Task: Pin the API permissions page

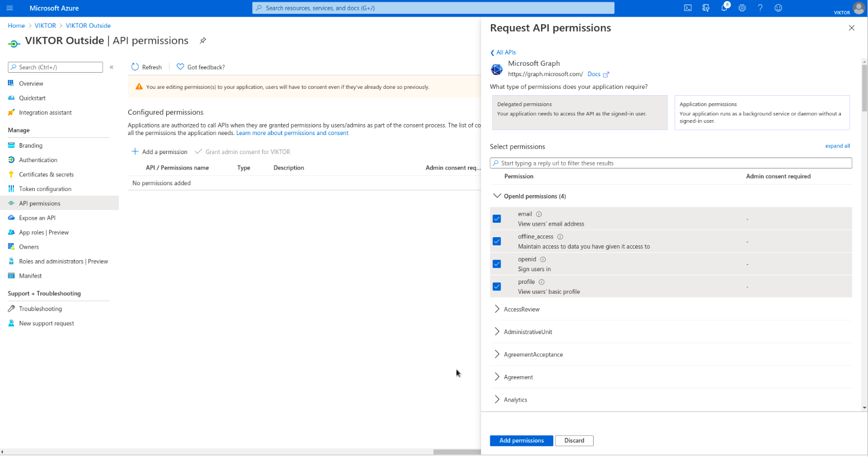Action: 203,41
